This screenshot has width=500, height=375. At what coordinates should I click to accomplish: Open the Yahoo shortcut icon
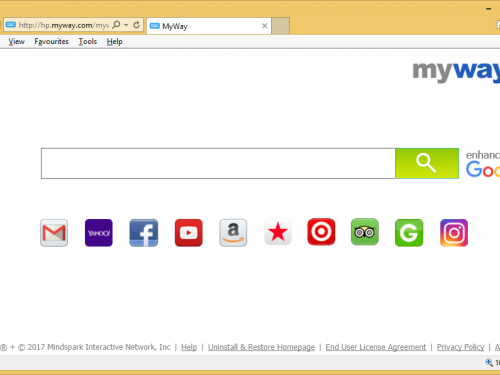click(99, 233)
